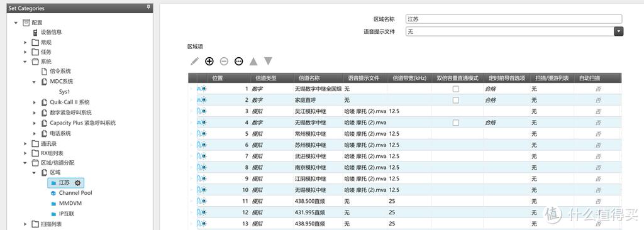Click the remove (minus) zone item icon

click(224, 61)
